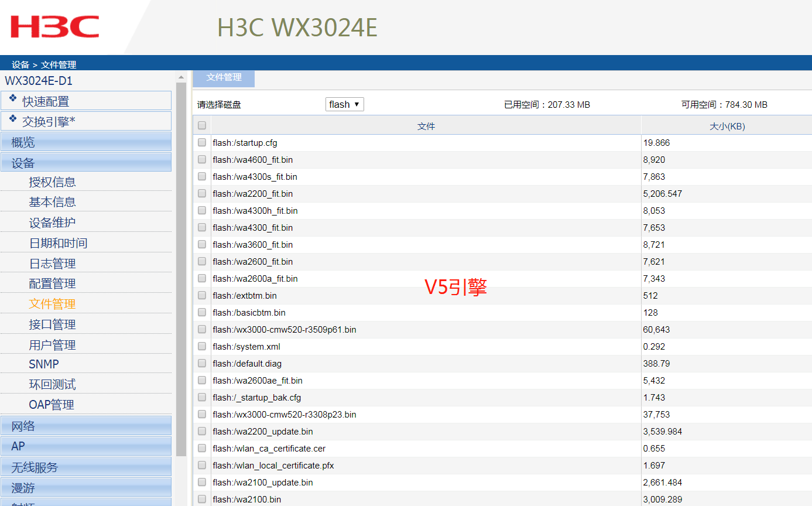Tick the flash:/wa2100.bin row checkbox
Image resolution: width=812 pixels, height=506 pixels.
[x=202, y=499]
